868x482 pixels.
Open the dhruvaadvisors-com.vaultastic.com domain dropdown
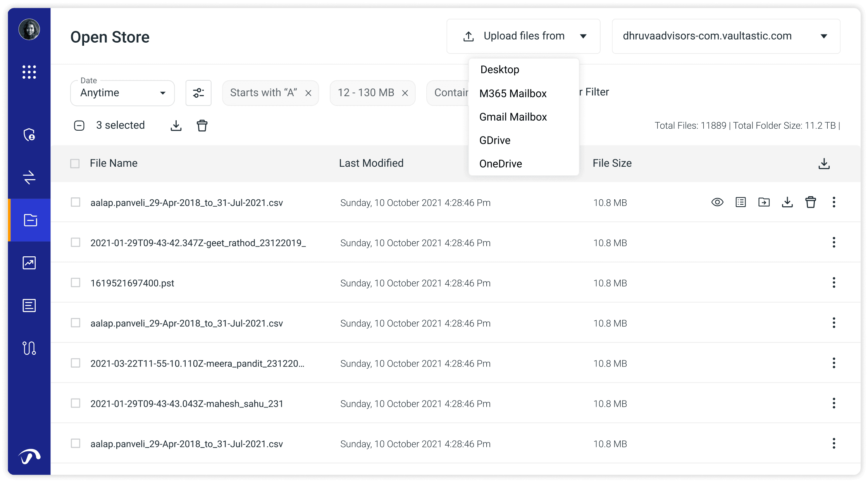726,36
